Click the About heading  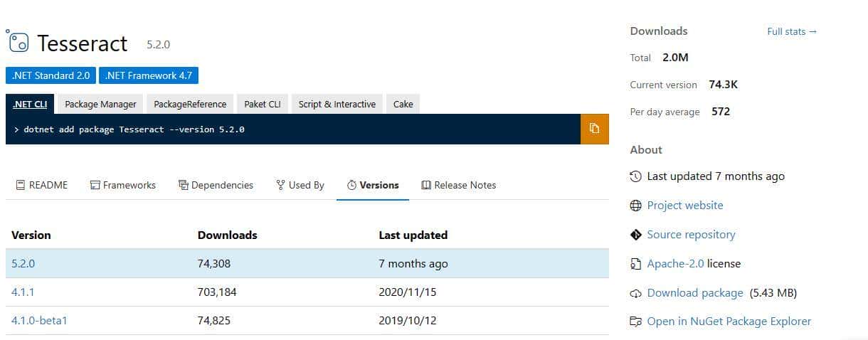click(x=646, y=150)
